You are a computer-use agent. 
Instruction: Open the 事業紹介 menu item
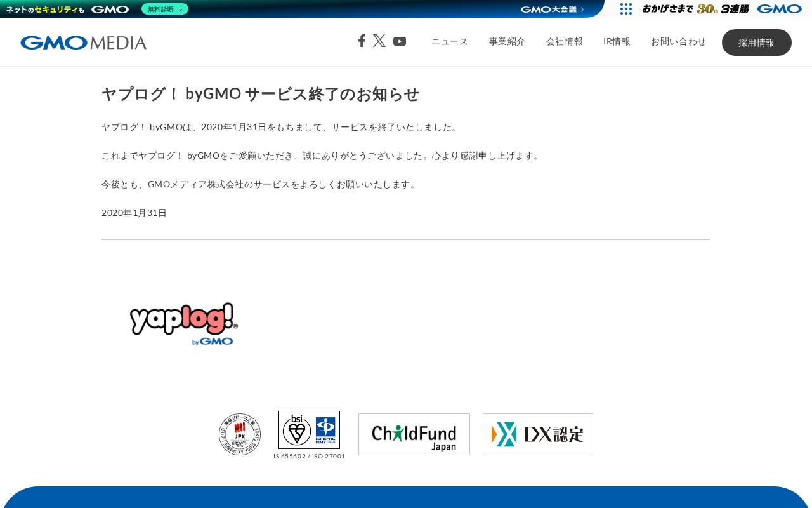(x=507, y=42)
